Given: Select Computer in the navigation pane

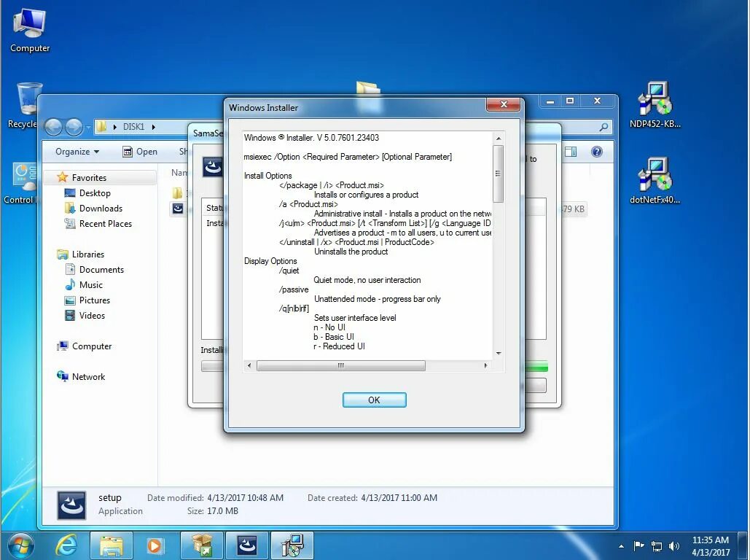Looking at the screenshot, I should [85, 346].
